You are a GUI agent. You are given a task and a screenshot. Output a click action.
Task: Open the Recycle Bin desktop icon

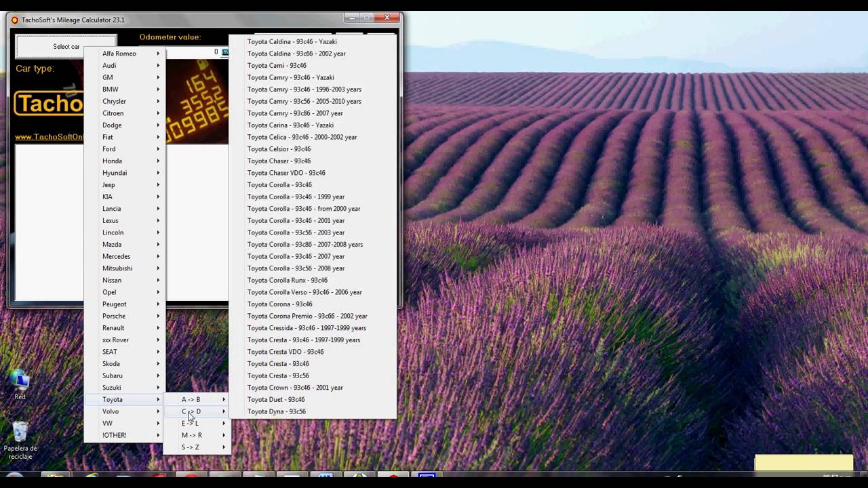(x=20, y=441)
